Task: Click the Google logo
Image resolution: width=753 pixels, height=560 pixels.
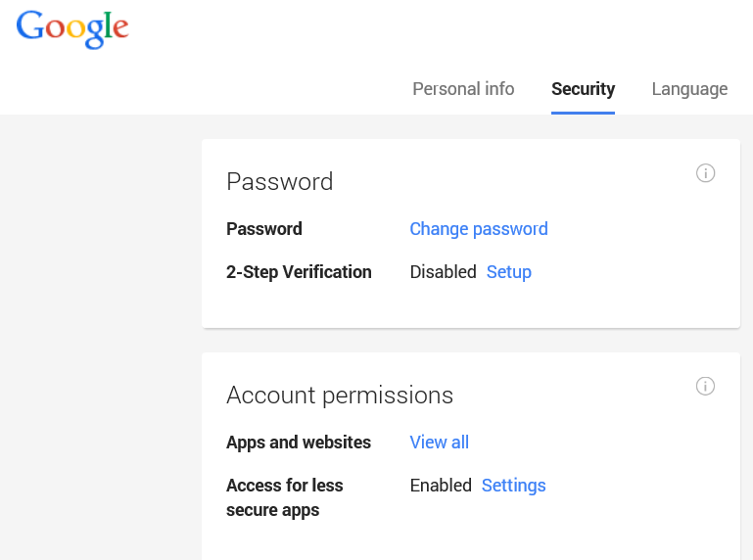Action: (72, 28)
